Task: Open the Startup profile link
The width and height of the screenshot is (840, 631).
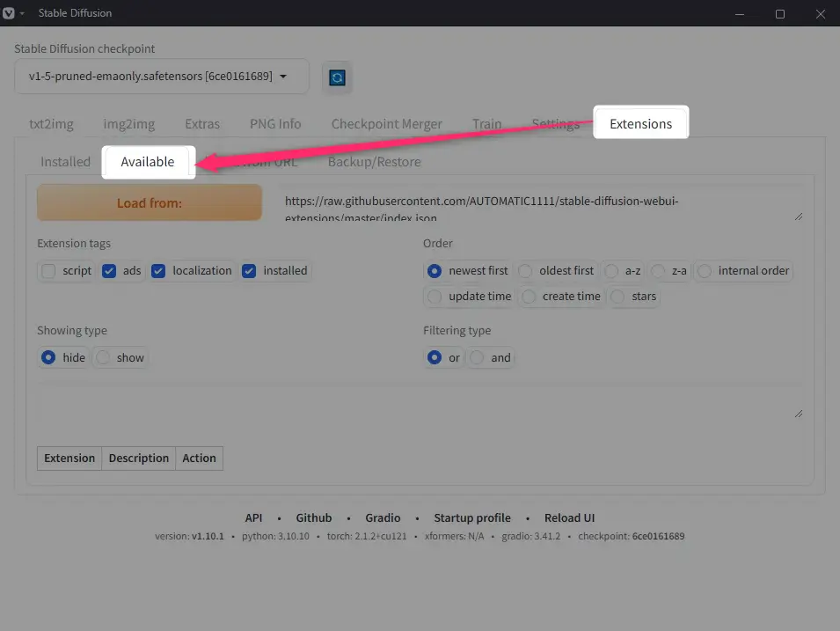Action: coord(472,517)
